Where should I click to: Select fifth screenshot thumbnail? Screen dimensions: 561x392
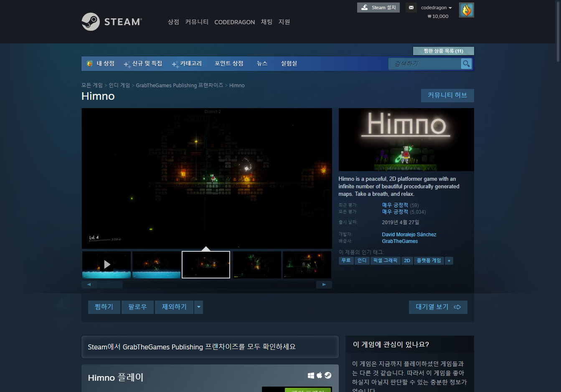tap(307, 265)
